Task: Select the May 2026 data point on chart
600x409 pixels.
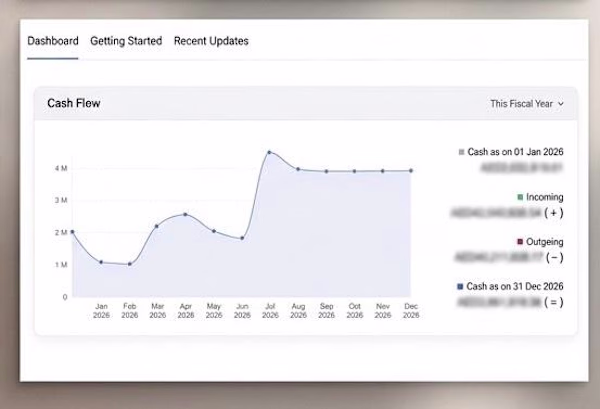Action: click(x=214, y=231)
